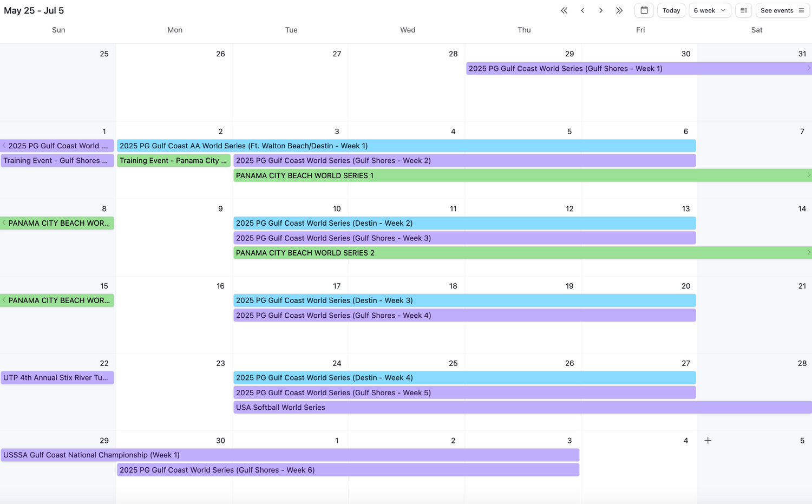Open Gulf Shores - Week 4 event
812x504 pixels.
pyautogui.click(x=464, y=316)
